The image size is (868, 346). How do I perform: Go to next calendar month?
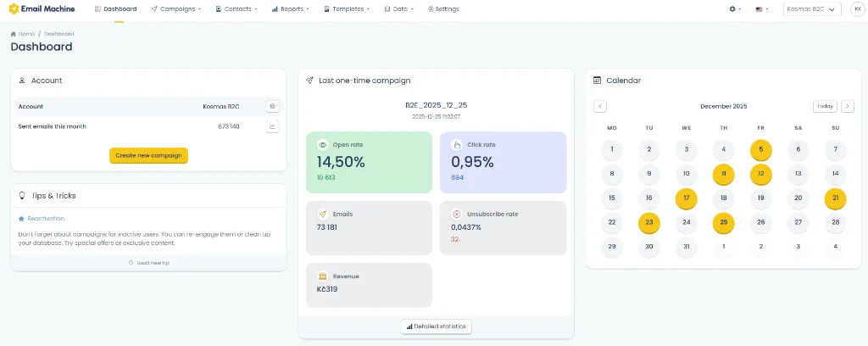(x=848, y=106)
